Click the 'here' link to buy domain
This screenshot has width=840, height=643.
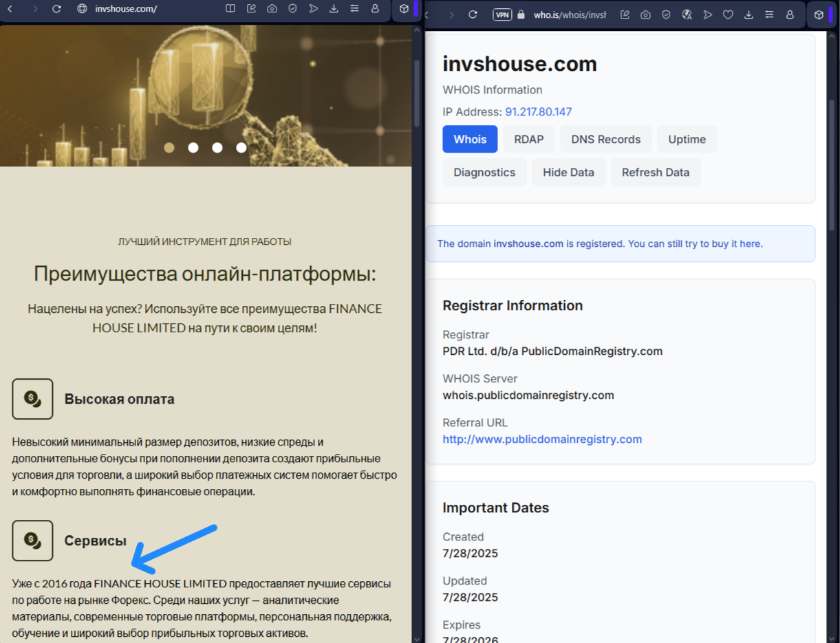coord(751,243)
